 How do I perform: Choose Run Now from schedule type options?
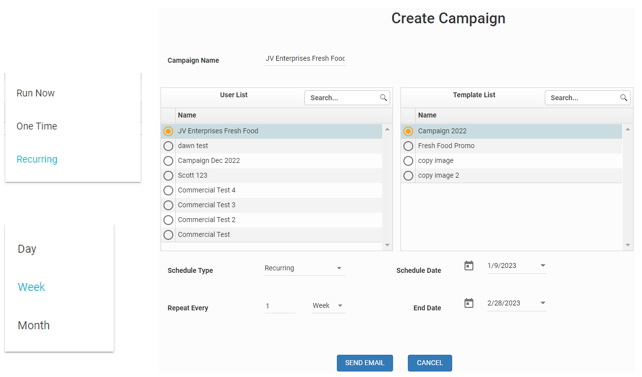[x=36, y=93]
